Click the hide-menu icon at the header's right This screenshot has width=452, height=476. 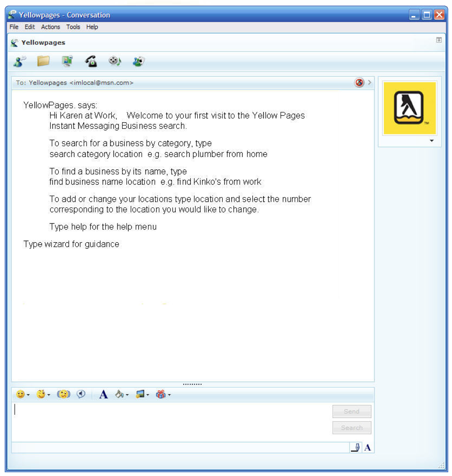pos(439,40)
